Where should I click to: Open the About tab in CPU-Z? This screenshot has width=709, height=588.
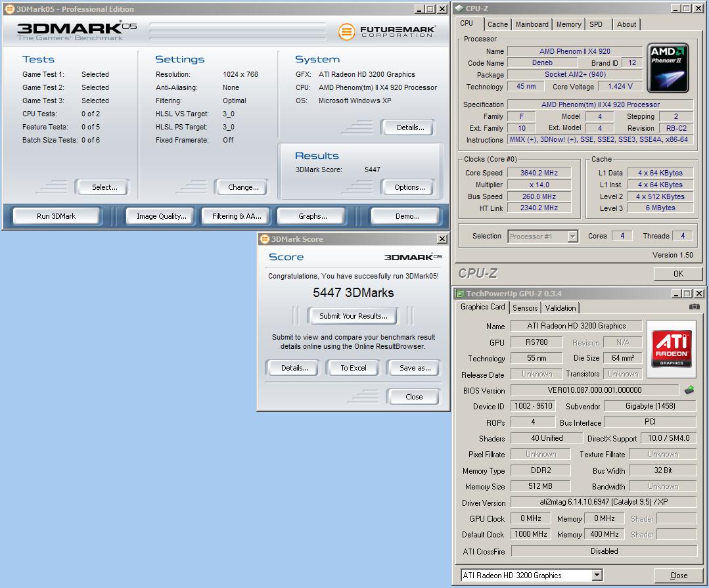(626, 24)
